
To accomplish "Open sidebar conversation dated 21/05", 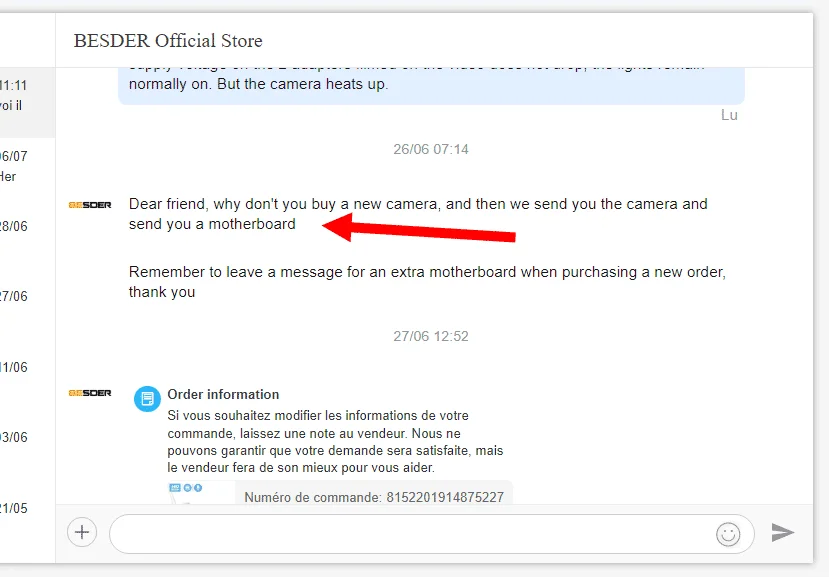I will pos(27,508).
